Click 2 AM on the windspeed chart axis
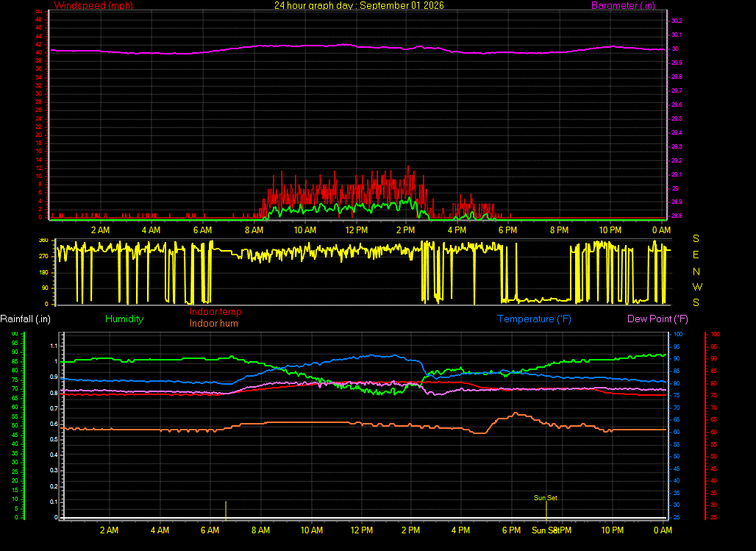Screen dimensions: 756x551 100,230
